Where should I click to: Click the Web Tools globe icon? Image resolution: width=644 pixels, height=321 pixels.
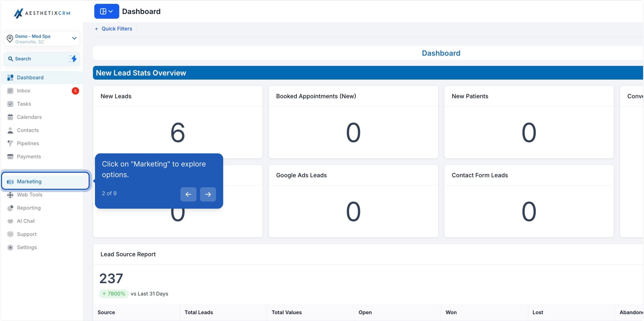tap(10, 195)
